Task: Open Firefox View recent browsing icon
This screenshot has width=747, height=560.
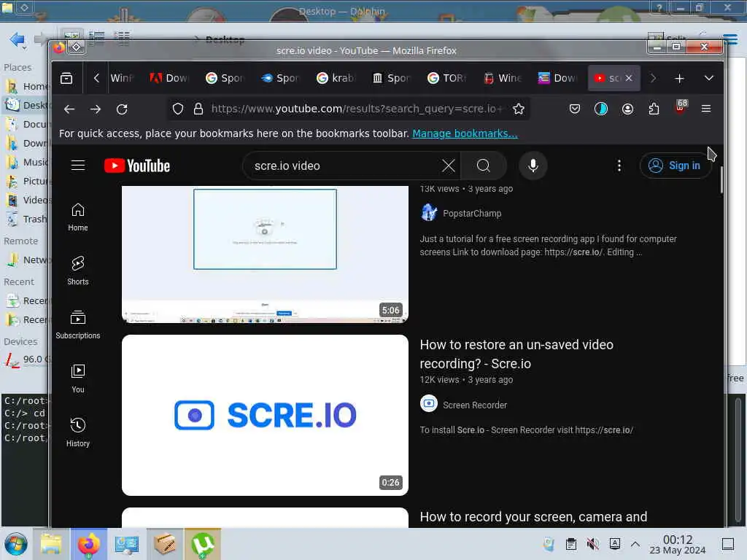Action: tap(66, 78)
